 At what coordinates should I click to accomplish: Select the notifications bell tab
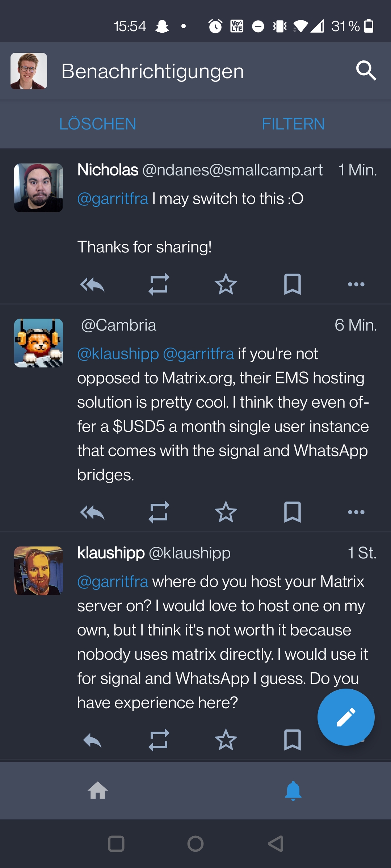[293, 791]
